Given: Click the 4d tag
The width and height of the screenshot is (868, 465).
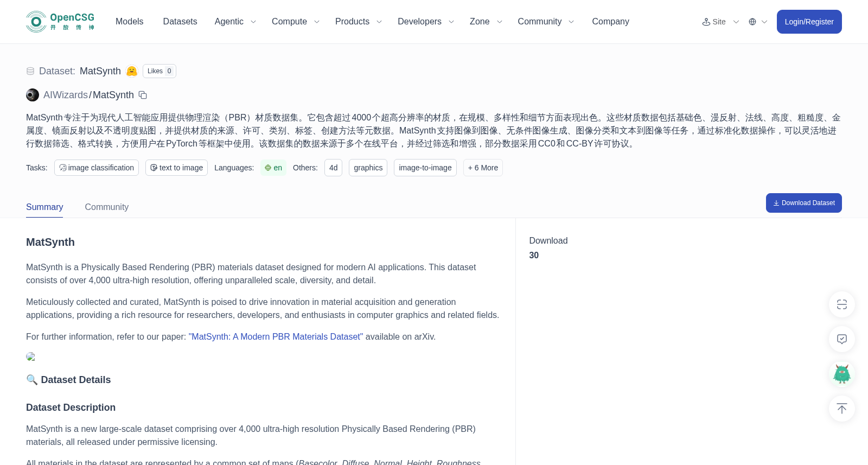Looking at the screenshot, I should 333,168.
